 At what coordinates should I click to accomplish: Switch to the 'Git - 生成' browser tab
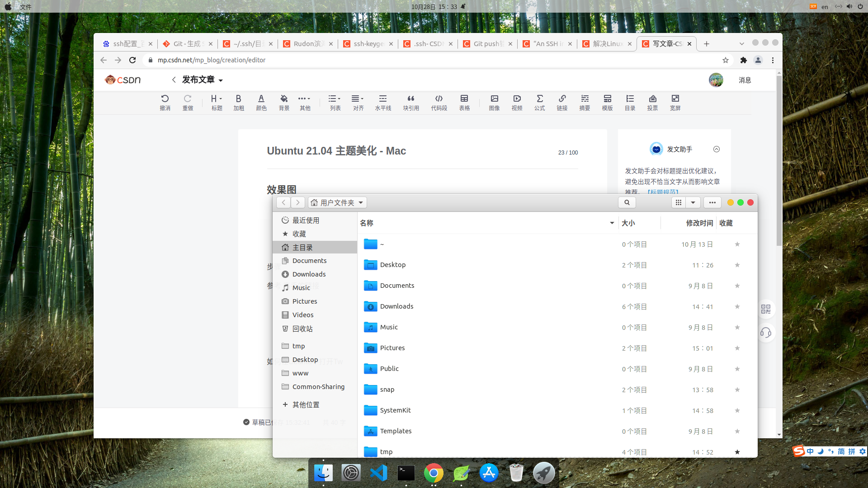188,44
